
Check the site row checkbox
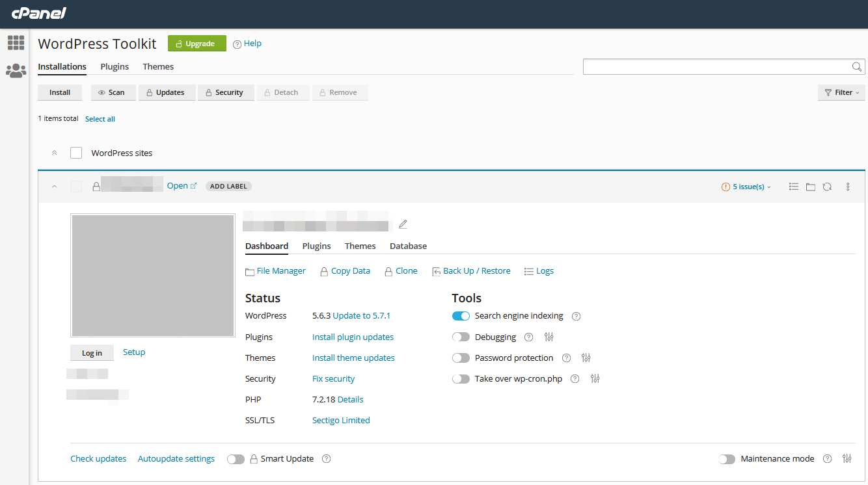coord(76,187)
